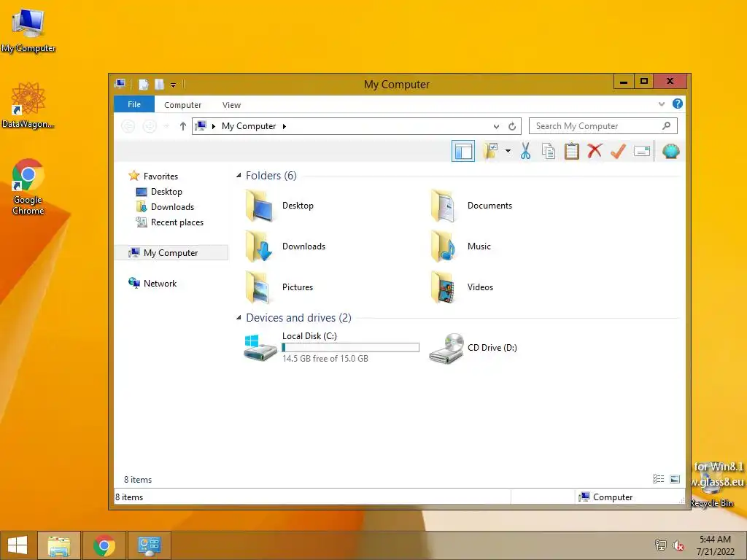
Task: Launch Google Chrome from the taskbar
Action: 104,545
